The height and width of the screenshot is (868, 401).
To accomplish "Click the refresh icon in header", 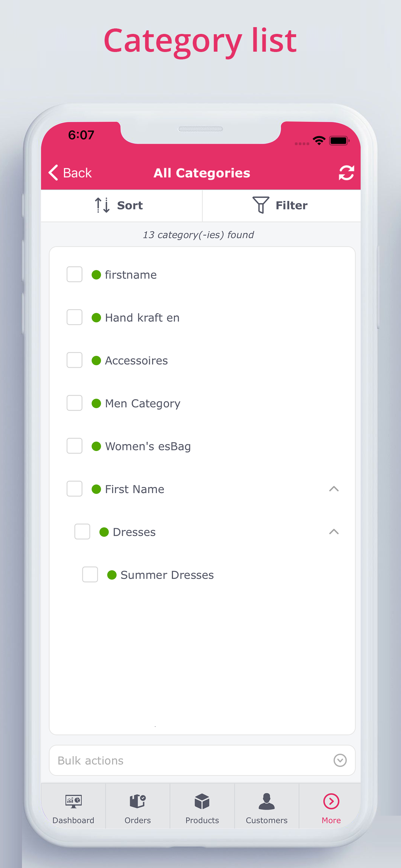I will point(346,173).
